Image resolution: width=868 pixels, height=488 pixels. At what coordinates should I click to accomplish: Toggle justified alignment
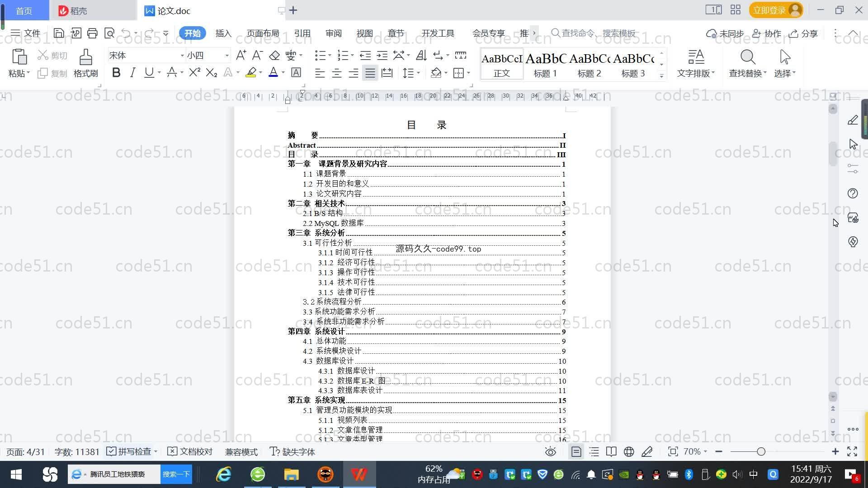pos(370,73)
